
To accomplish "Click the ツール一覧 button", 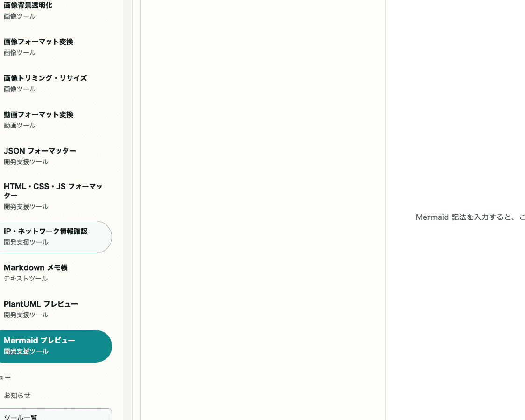I will [x=21, y=417].
